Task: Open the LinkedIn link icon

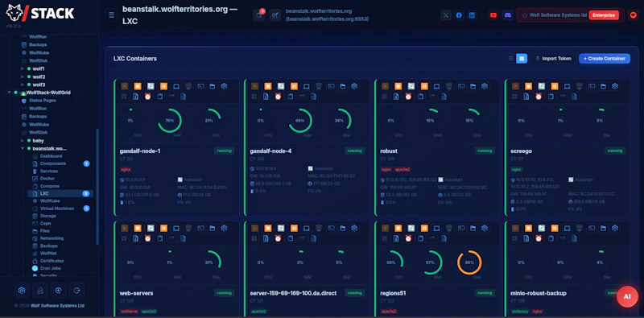Action: tap(473, 15)
